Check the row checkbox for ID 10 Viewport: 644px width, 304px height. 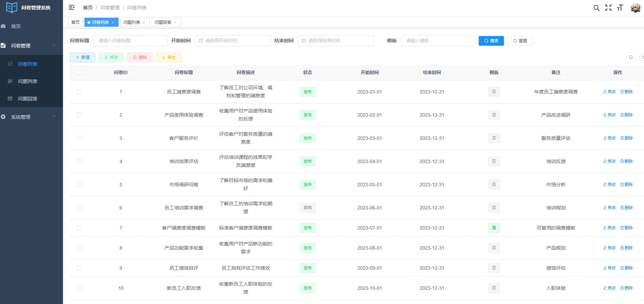coord(80,288)
